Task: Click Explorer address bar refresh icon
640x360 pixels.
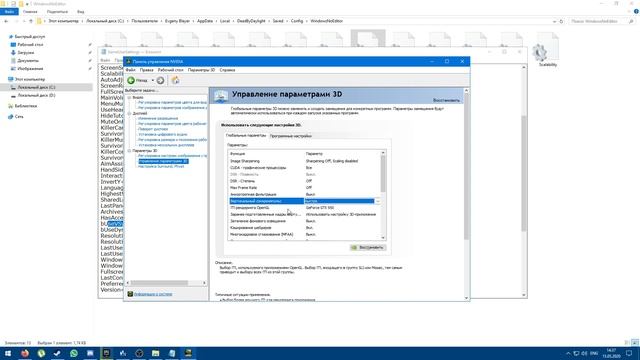Action: pyautogui.click(x=561, y=21)
